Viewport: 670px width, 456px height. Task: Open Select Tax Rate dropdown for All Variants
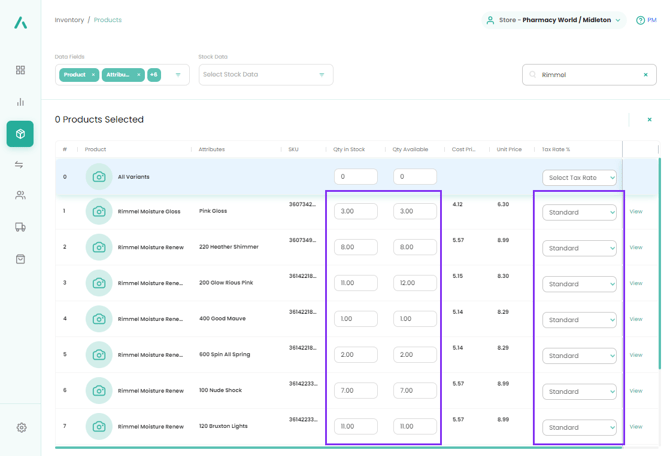pyautogui.click(x=579, y=177)
